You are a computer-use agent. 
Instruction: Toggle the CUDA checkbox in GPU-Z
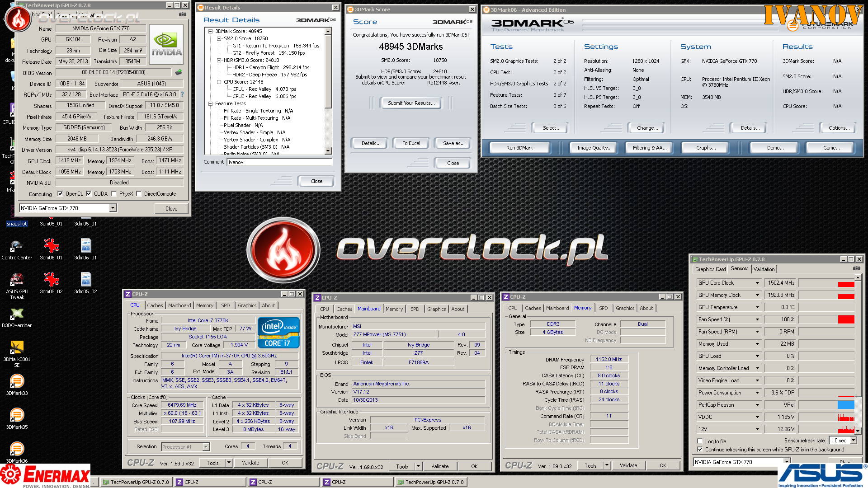89,194
